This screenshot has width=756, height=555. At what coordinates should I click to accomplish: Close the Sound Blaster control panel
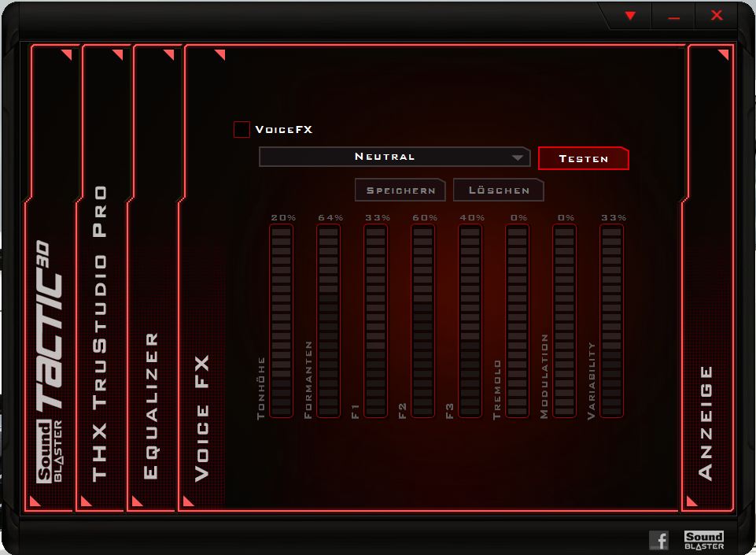[716, 16]
